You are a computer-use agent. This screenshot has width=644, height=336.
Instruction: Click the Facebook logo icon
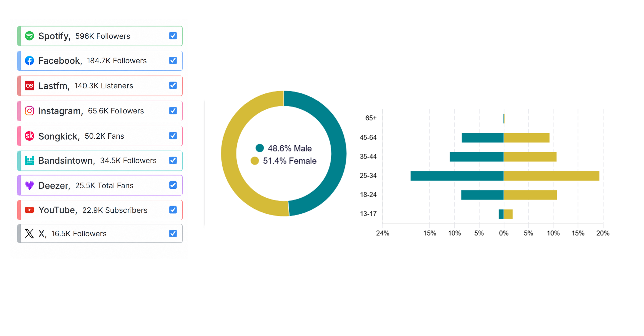[x=29, y=61]
